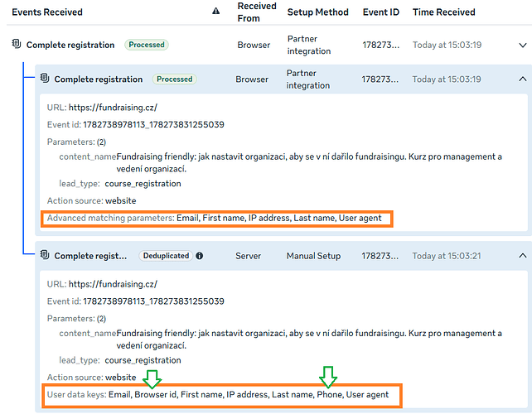The image size is (532, 414).
Task: Select the Events Received column header
Action: point(47,12)
